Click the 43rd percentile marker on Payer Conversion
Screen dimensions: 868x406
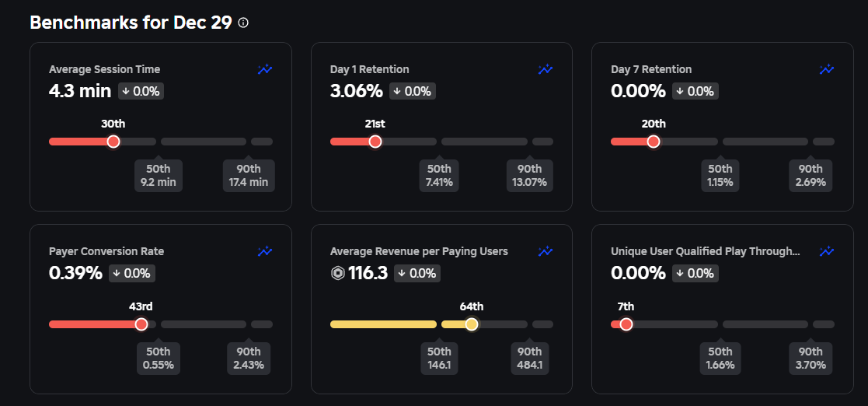(141, 324)
